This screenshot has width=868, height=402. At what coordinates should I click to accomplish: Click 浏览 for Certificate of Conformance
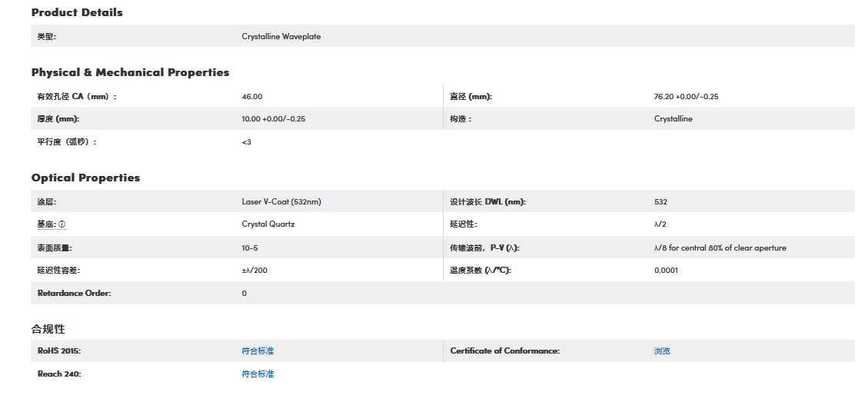662,351
